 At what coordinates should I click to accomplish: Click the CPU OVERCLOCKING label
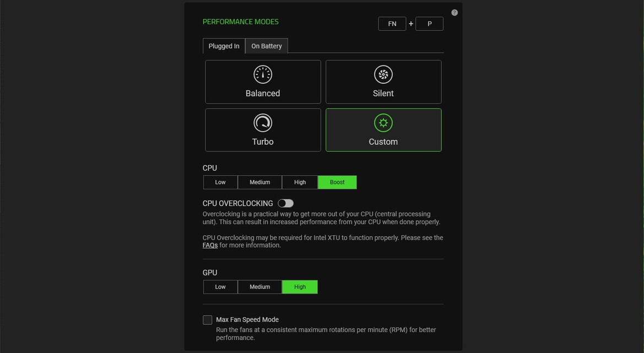point(238,204)
